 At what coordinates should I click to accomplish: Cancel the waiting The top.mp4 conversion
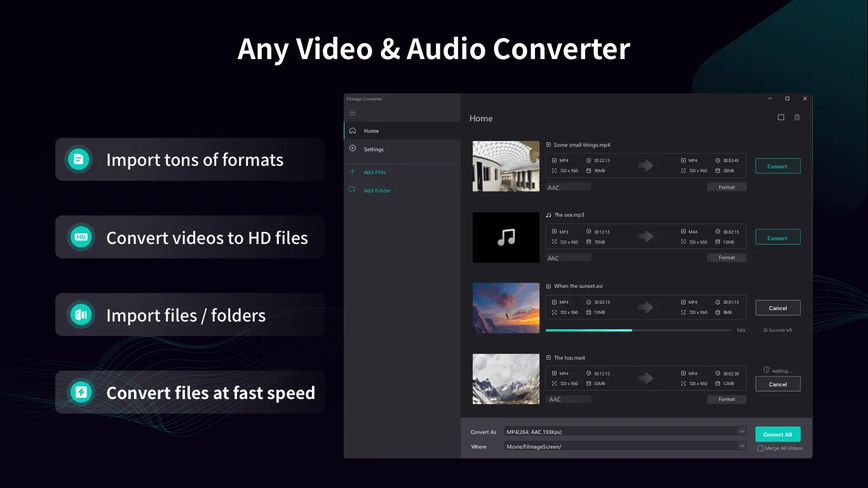click(778, 384)
